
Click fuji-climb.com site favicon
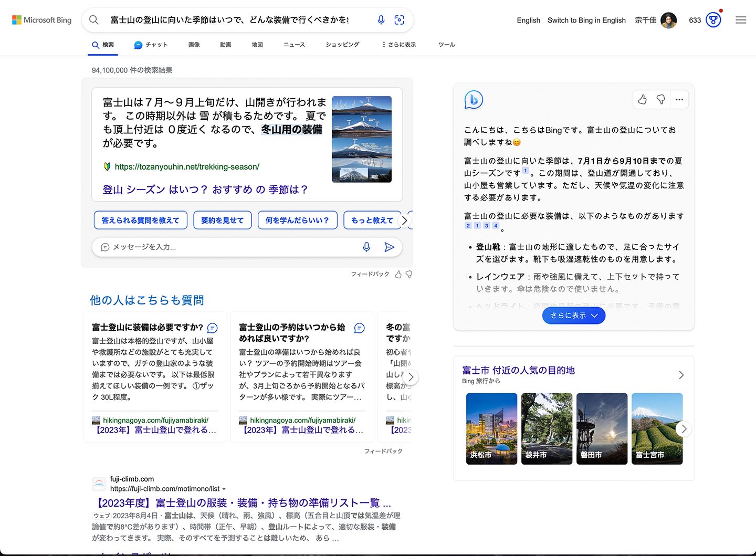[99, 484]
